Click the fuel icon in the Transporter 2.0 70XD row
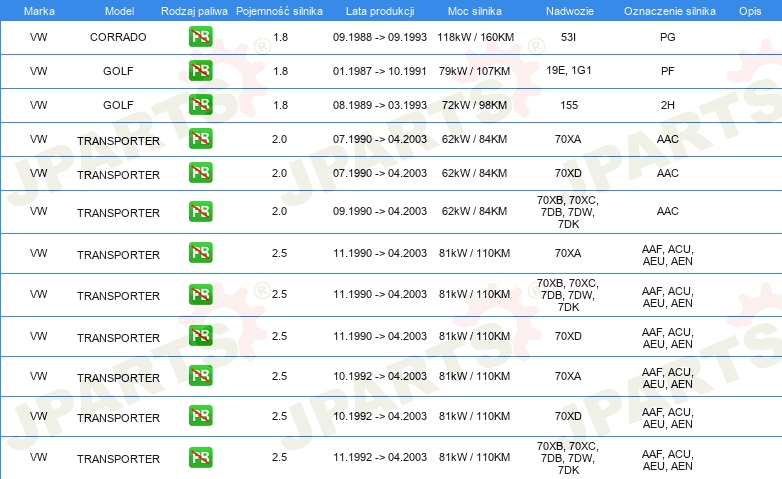This screenshot has height=479, width=782. [x=200, y=172]
